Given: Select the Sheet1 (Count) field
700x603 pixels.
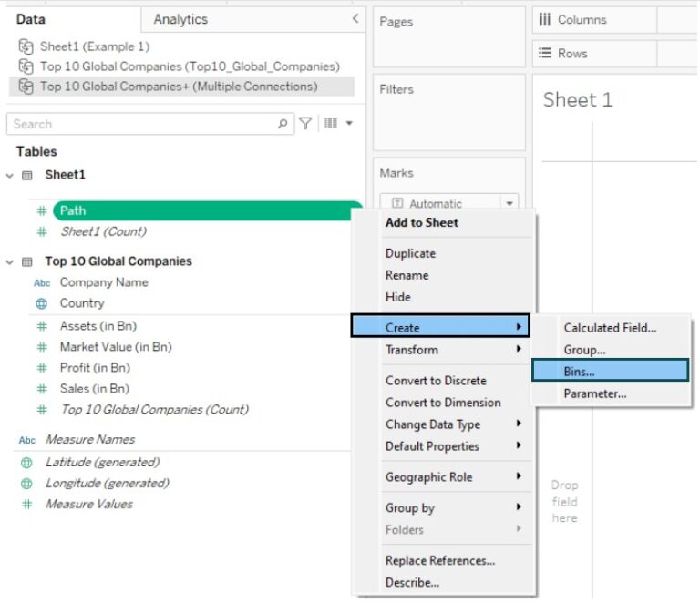Looking at the screenshot, I should pos(104,231).
